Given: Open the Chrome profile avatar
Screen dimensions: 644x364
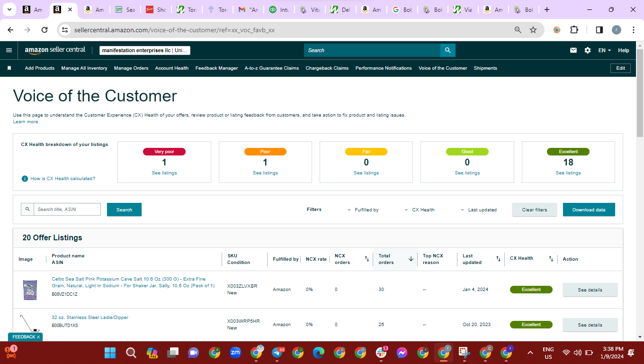Looking at the screenshot, I should (616, 30).
